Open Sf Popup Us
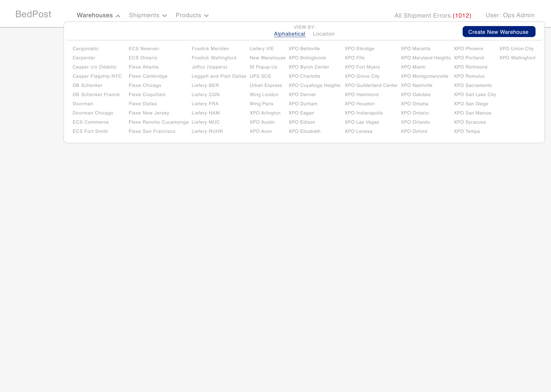 [x=263, y=67]
